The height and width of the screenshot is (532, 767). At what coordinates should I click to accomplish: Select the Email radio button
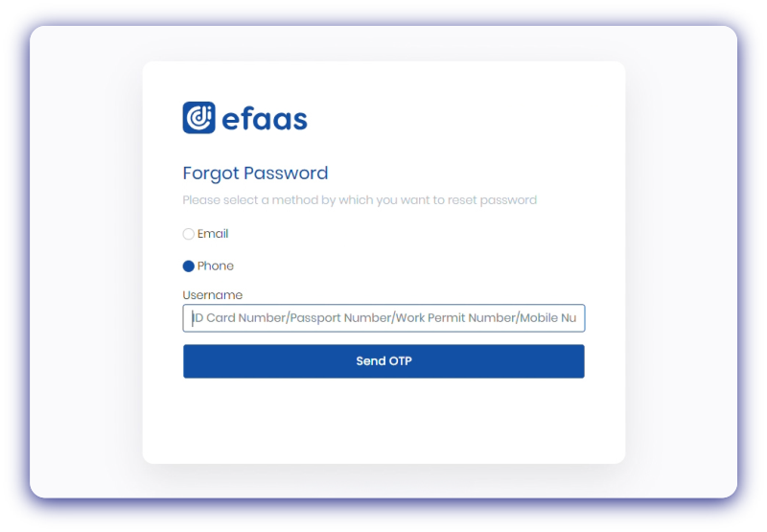(x=189, y=234)
